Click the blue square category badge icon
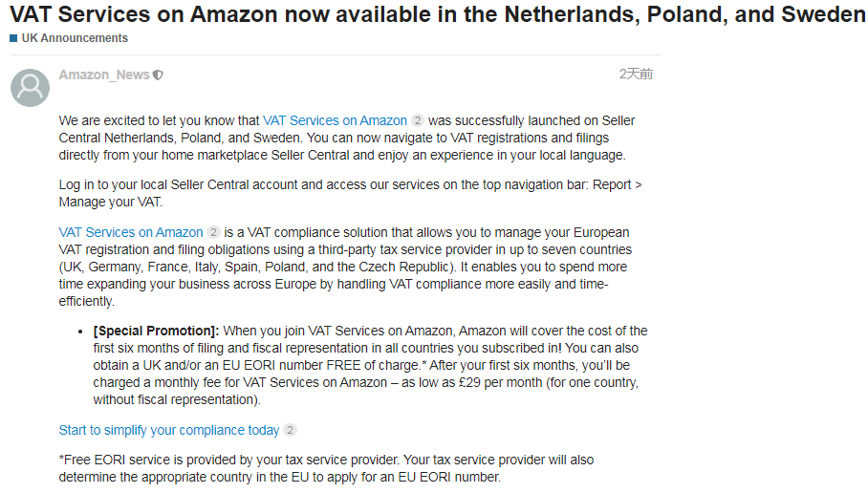The image size is (868, 493). point(13,38)
